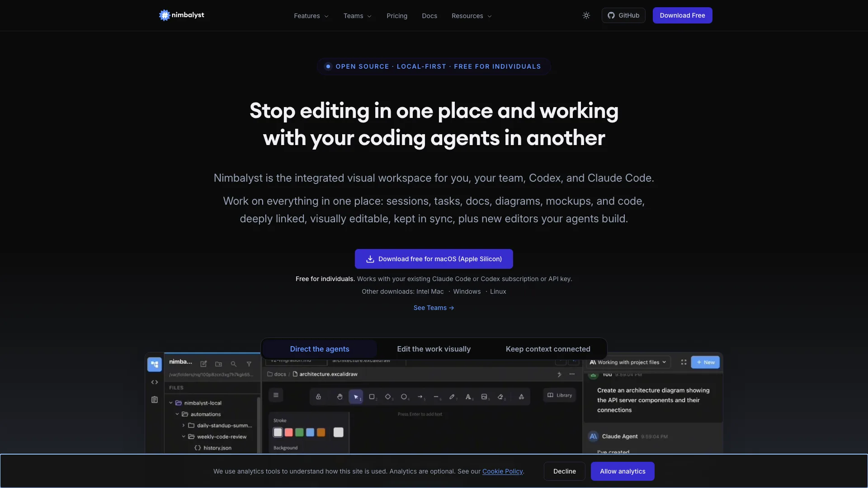Collapse the nimbalyst-local folder

pos(171,403)
